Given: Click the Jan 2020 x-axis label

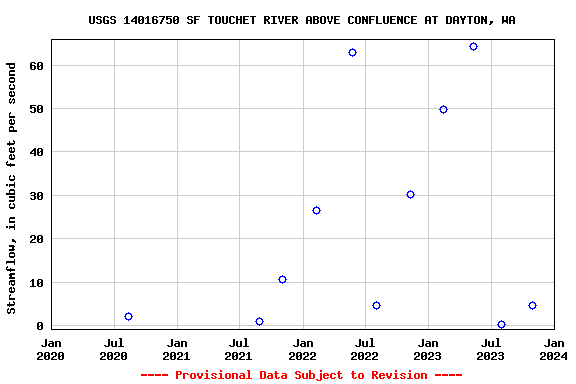Looking at the screenshot, I should pos(51,349).
